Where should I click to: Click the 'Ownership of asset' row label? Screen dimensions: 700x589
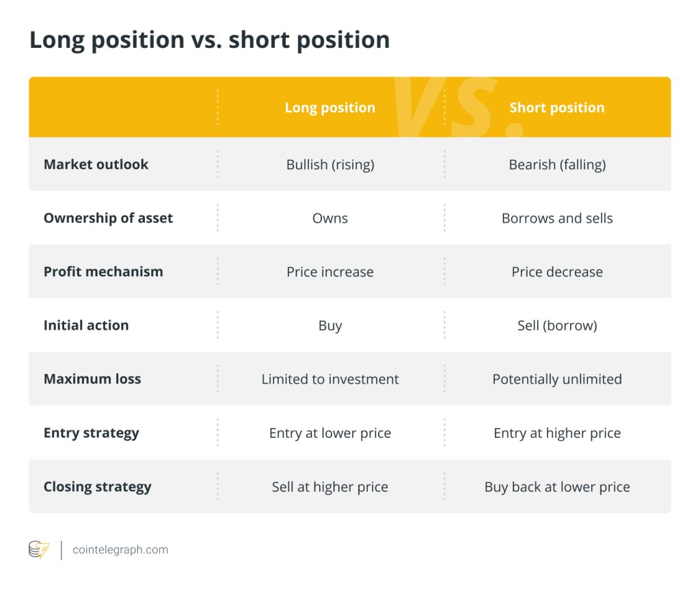click(108, 218)
